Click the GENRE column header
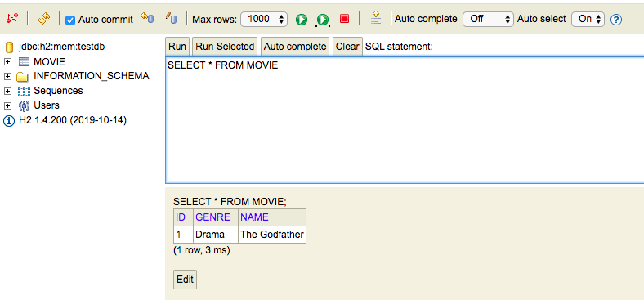This screenshot has height=300, width=644. click(x=216, y=217)
